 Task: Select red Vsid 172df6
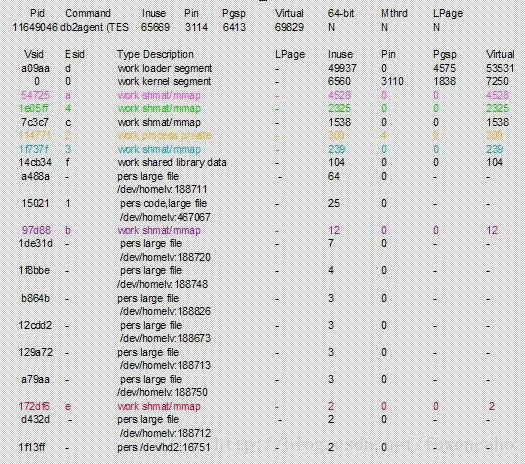[x=34, y=406]
